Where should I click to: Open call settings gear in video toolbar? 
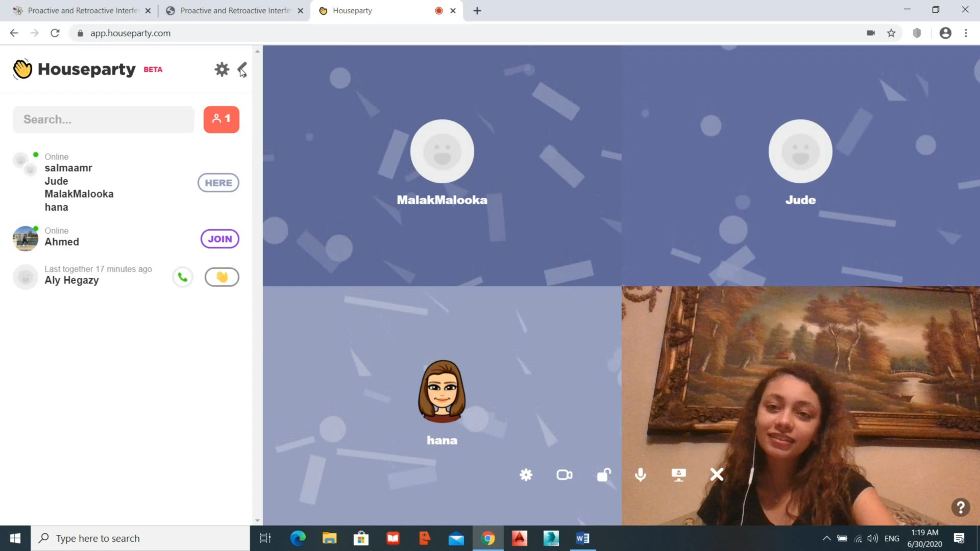(526, 475)
